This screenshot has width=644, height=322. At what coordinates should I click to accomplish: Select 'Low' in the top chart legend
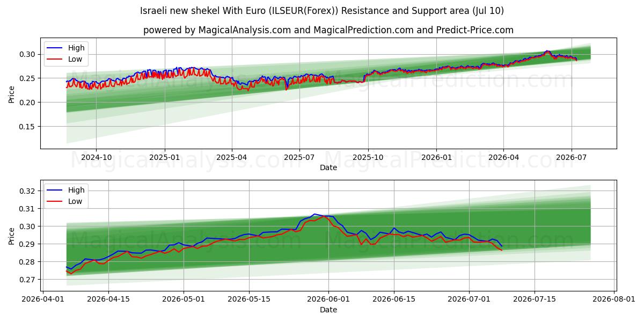[75, 59]
